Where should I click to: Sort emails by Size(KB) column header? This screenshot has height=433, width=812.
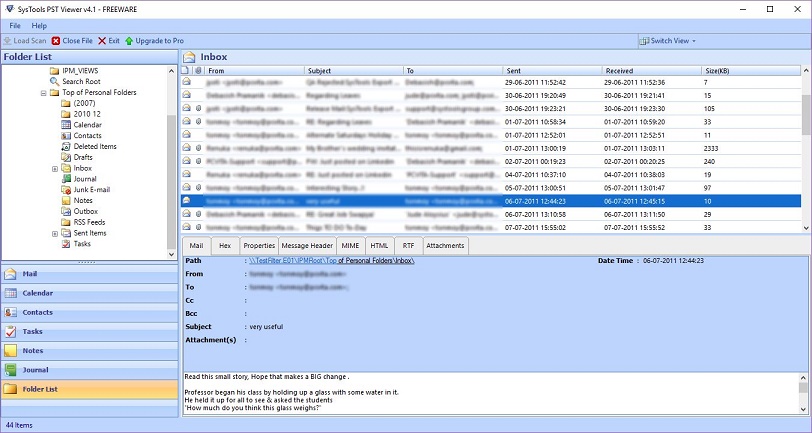click(x=717, y=70)
